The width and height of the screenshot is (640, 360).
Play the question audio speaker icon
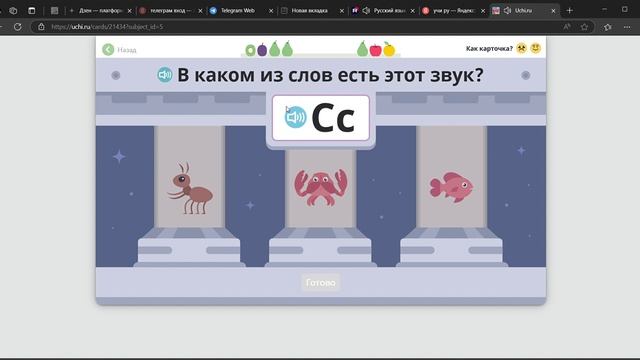[x=165, y=75]
